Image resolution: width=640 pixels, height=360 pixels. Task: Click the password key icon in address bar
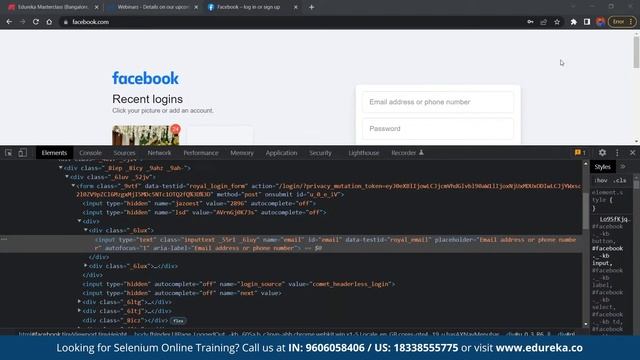coord(530,22)
